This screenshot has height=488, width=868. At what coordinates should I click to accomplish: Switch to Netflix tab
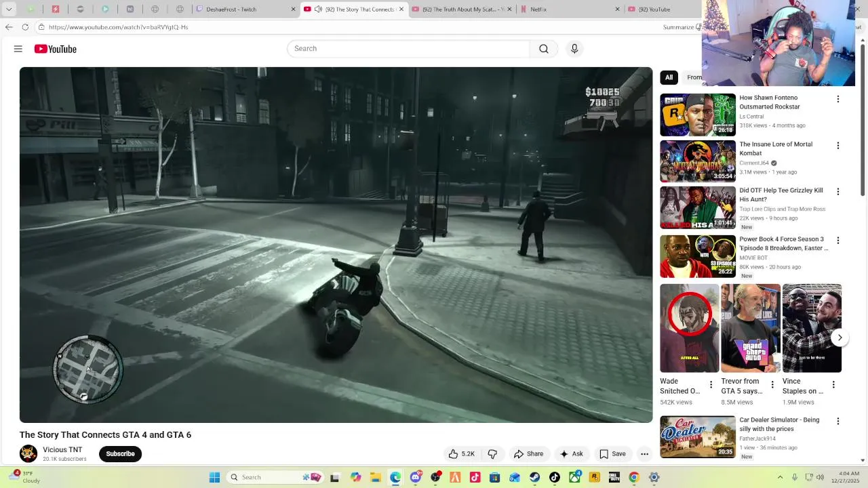[x=568, y=9]
